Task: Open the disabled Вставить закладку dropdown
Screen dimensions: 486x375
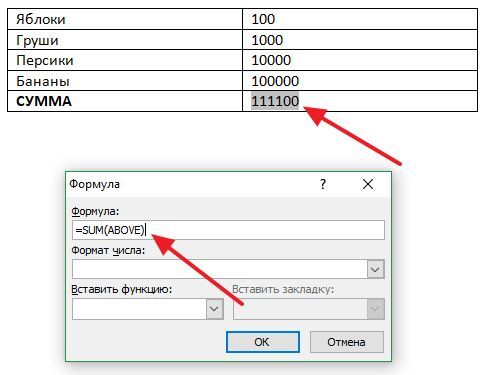Action: pos(375,309)
